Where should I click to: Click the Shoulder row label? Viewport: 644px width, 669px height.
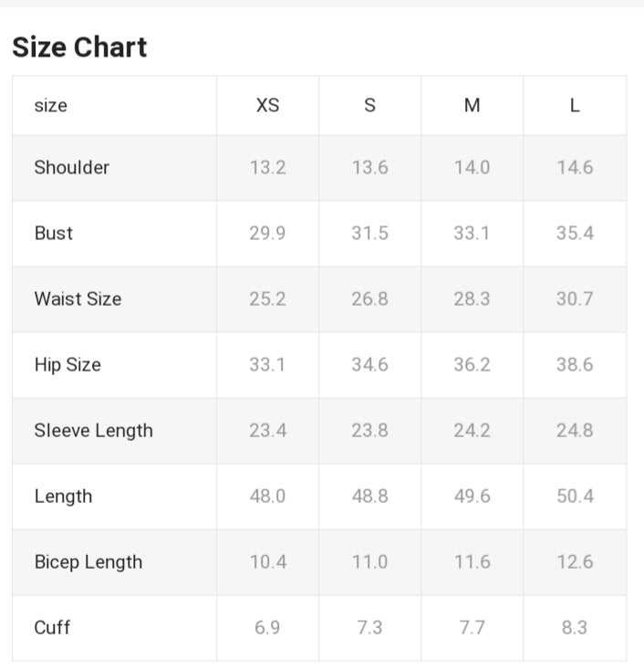(72, 168)
